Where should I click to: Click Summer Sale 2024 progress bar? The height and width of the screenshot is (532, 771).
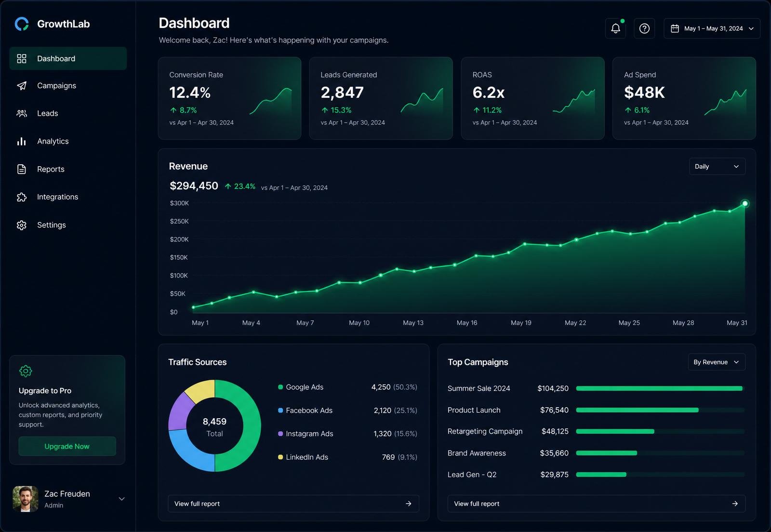click(660, 388)
